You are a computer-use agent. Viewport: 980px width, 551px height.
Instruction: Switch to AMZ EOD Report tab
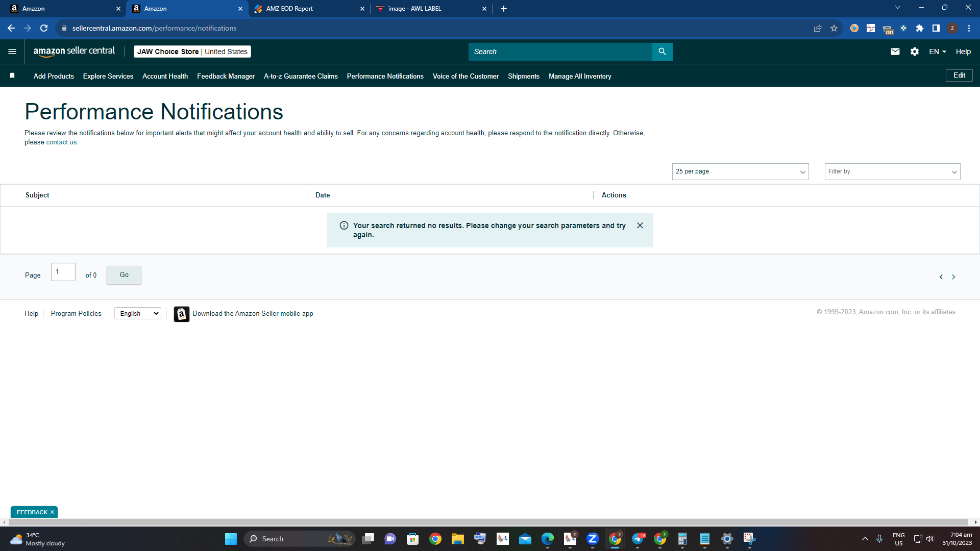pos(309,9)
